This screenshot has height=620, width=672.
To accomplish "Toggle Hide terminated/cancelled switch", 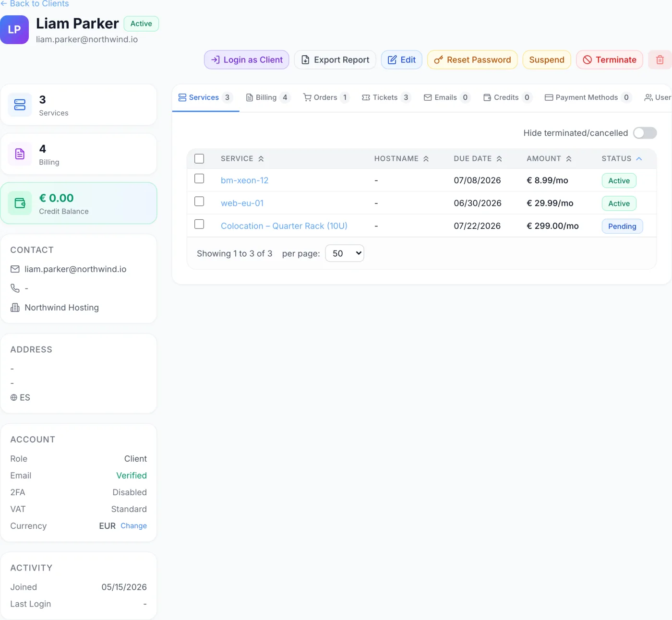I will coord(645,133).
